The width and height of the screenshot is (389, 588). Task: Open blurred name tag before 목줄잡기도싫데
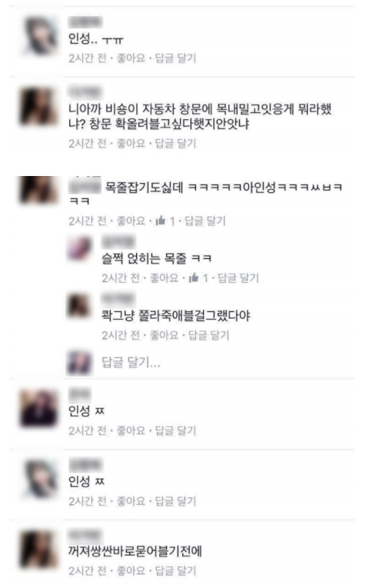click(85, 186)
